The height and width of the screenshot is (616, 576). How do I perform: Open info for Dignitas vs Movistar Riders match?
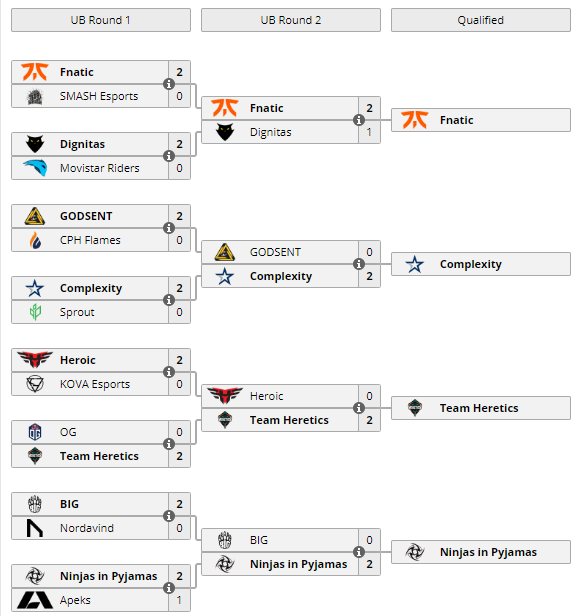point(169,156)
